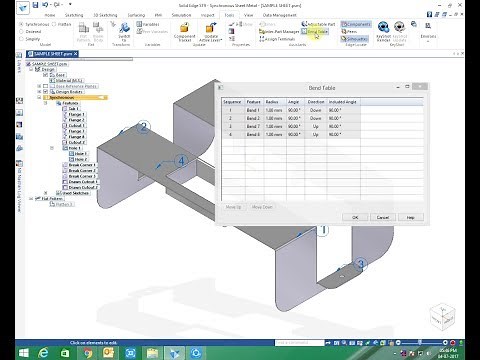Select the Simplify radio button

21,39
